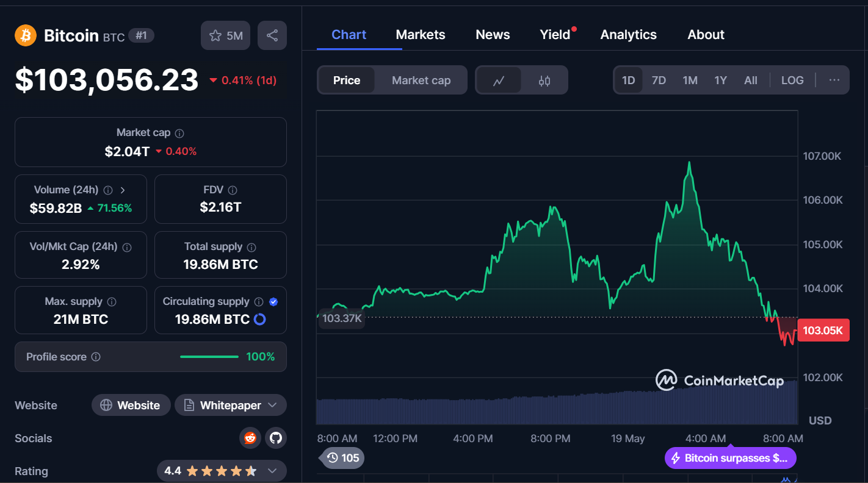Add Bitcoin to watchlist with star button
868x483 pixels.
click(x=226, y=35)
